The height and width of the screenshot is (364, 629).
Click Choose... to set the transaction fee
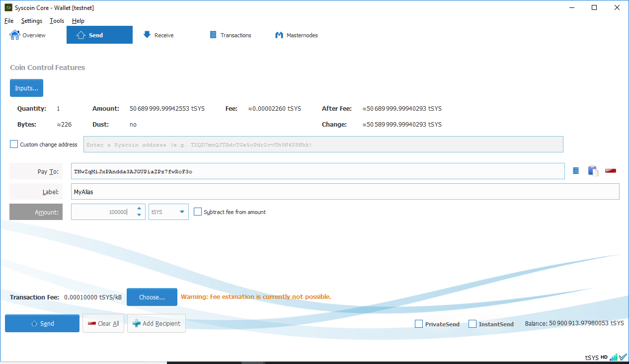tap(152, 297)
